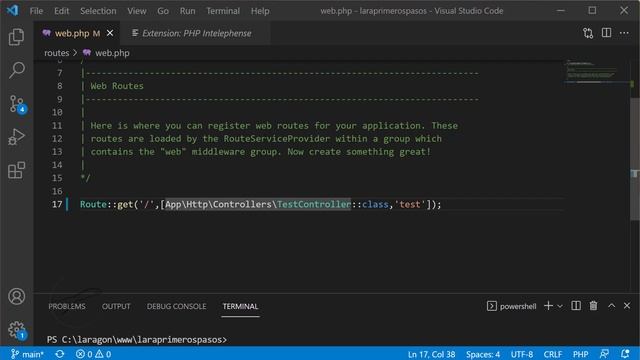Open Source Control view with 4 changes
Image resolution: width=640 pixels, height=360 pixels.
coord(17,104)
